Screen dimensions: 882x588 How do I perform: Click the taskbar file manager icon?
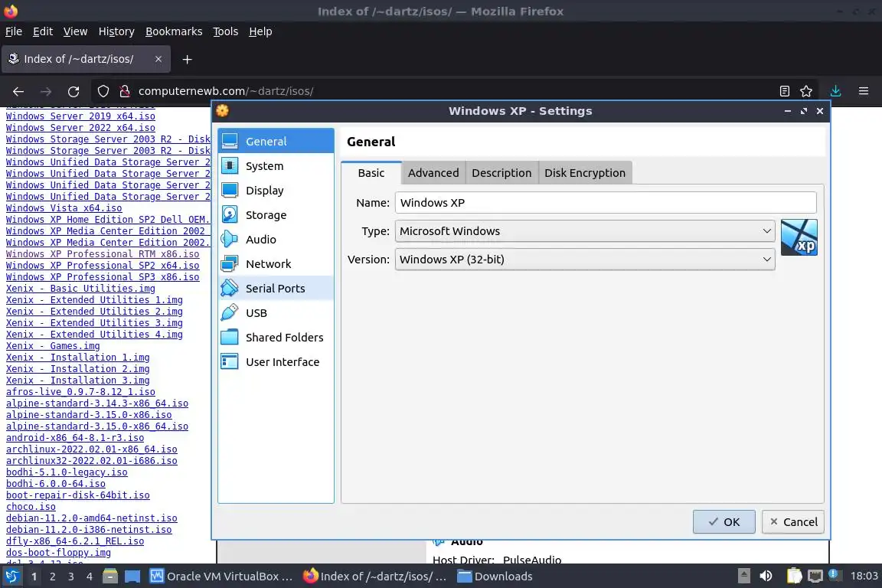click(110, 577)
